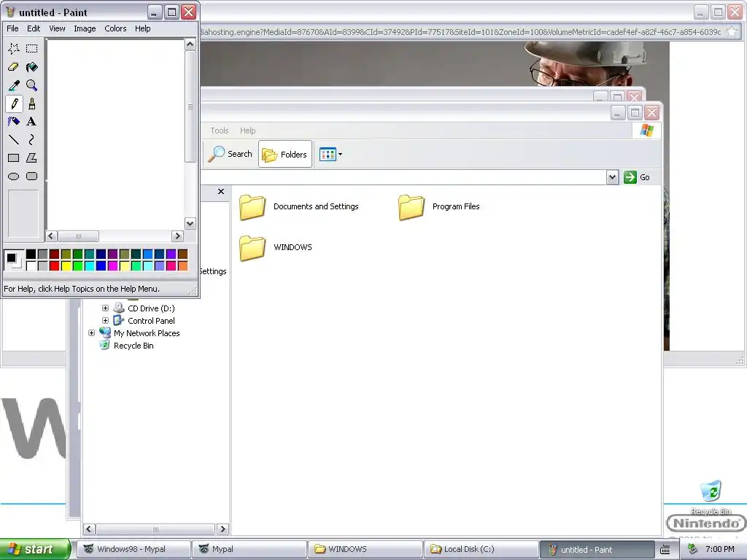747x560 pixels.
Task: Close the Folders pane with the X
Action: 220,192
